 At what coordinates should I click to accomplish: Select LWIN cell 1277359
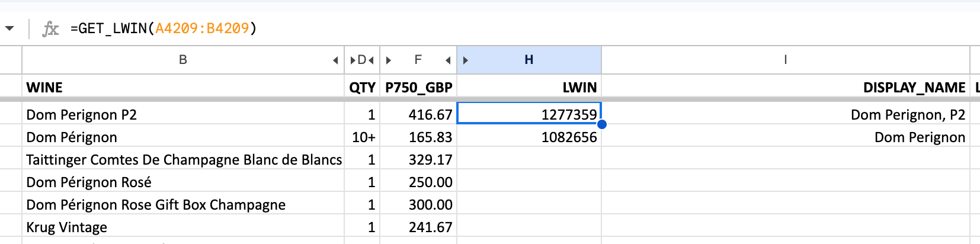coord(529,113)
